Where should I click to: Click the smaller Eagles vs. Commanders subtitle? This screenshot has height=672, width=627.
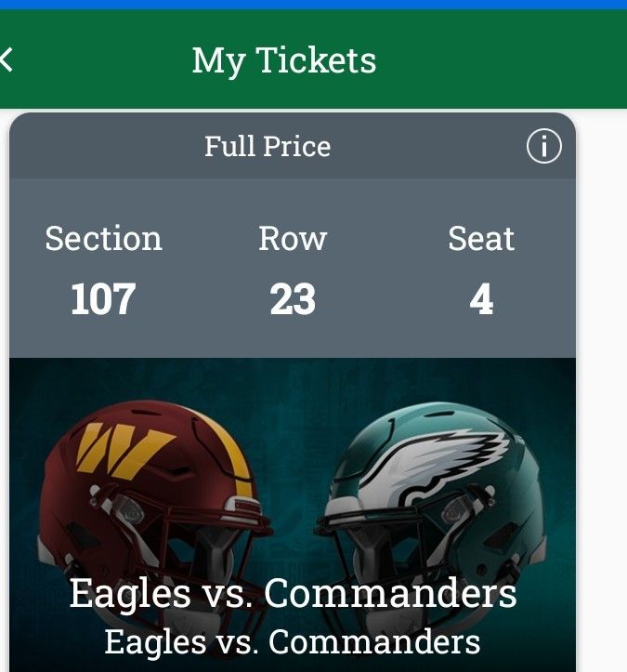[293, 641]
